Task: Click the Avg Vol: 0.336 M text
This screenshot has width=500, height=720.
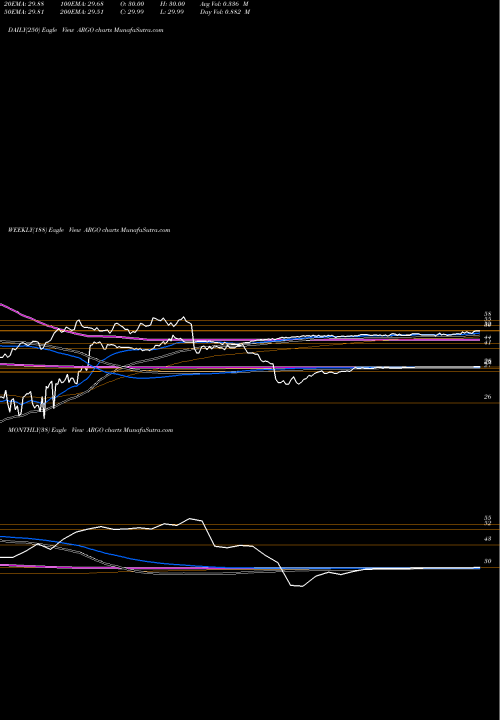Action: pyautogui.click(x=225, y=4)
